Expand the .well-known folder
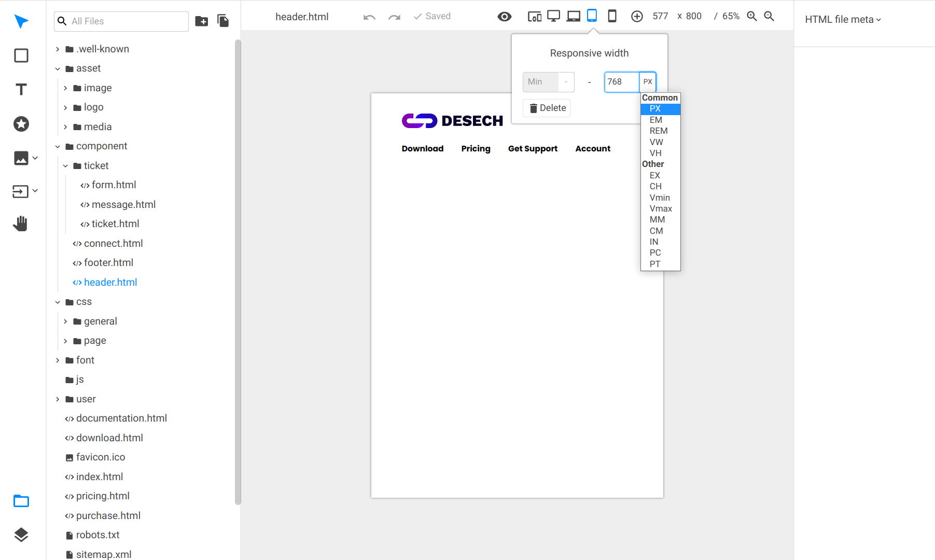 [x=58, y=49]
